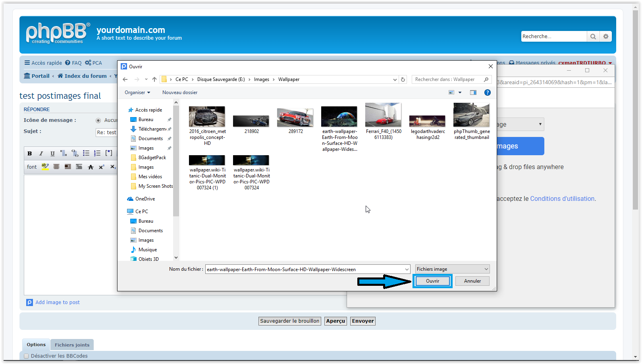Screen dimensions: 642x364
Task: Click Add image to post icon
Action: [x=30, y=302]
